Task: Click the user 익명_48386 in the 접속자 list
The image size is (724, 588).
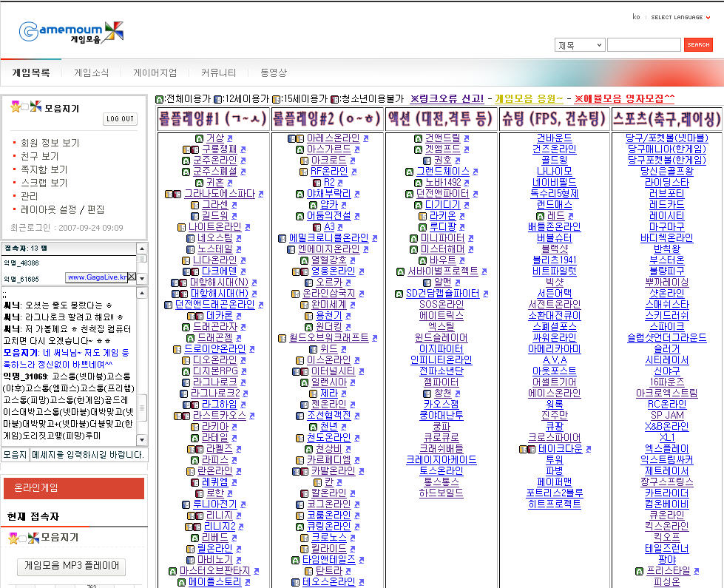Action: (21, 263)
